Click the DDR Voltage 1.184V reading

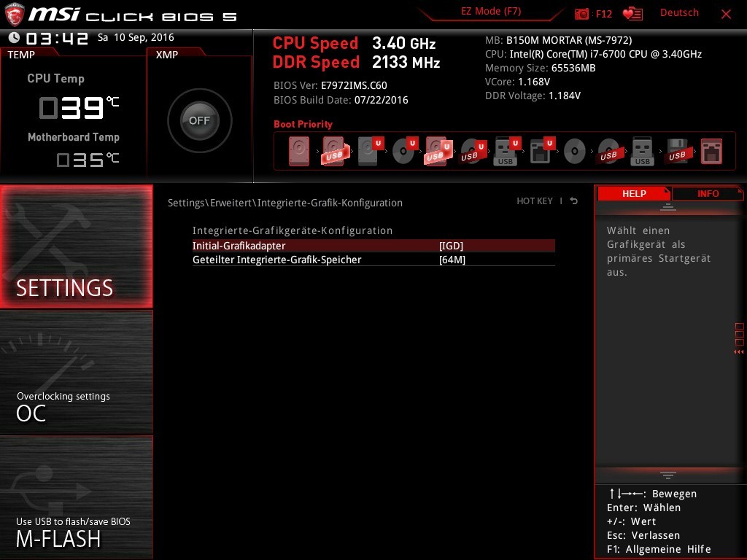coord(533,96)
